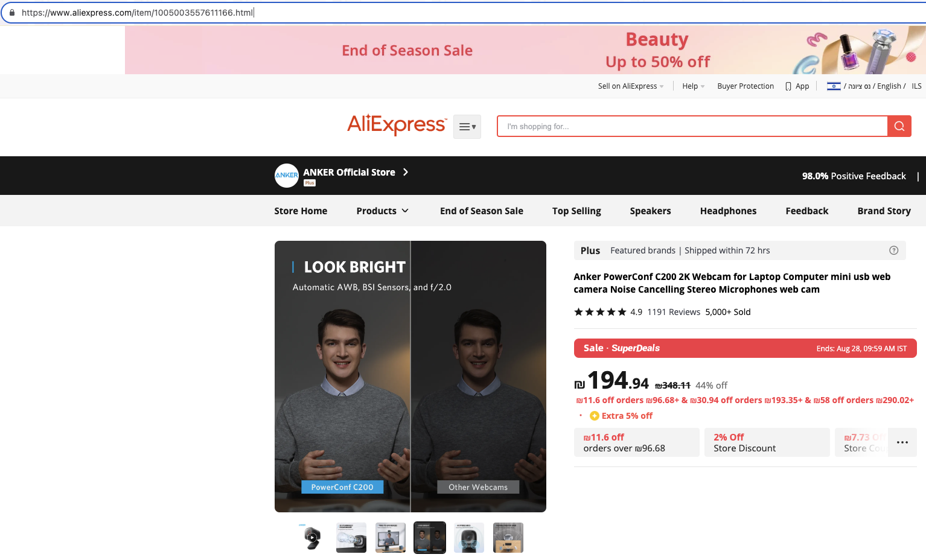Viewport: 926px width, 560px height.
Task: Click the Israel flag region selector
Action: [x=834, y=86]
